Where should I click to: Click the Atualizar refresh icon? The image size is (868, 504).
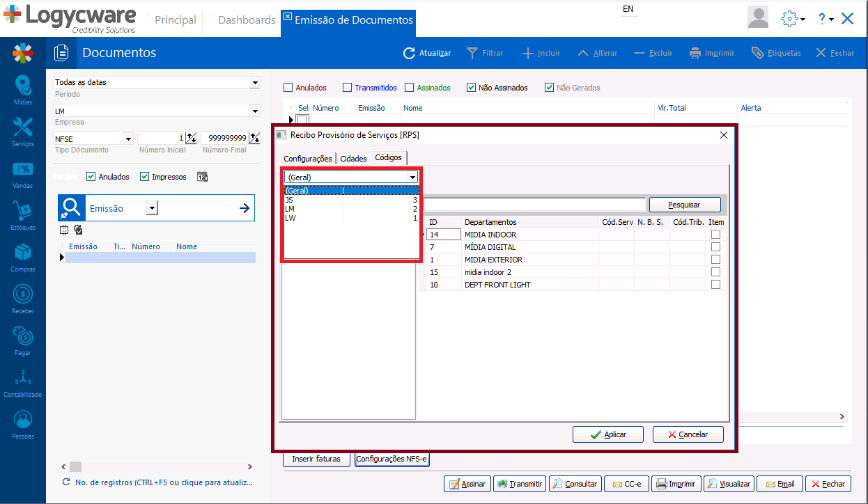pyautogui.click(x=409, y=53)
